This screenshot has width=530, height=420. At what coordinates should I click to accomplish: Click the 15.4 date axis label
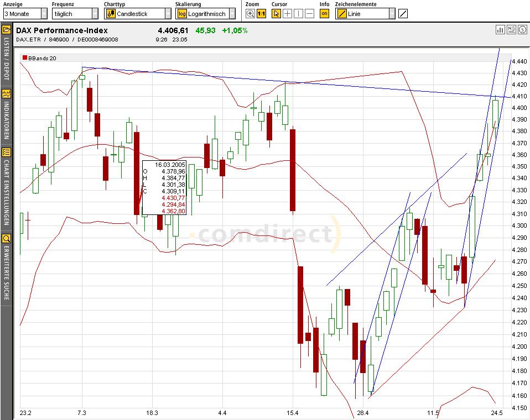292,413
